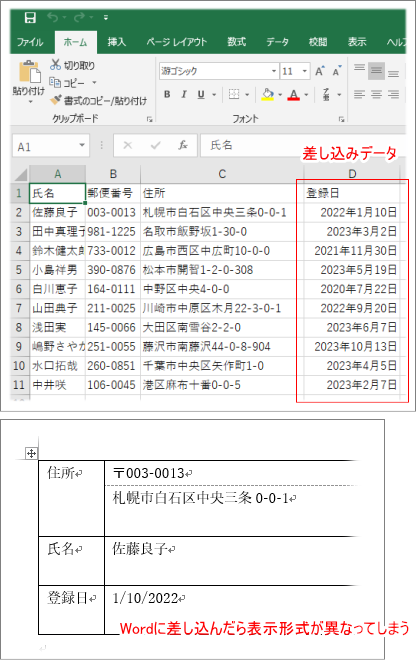Select the ホーム ribbon tab
The image size is (416, 660).
[75, 42]
